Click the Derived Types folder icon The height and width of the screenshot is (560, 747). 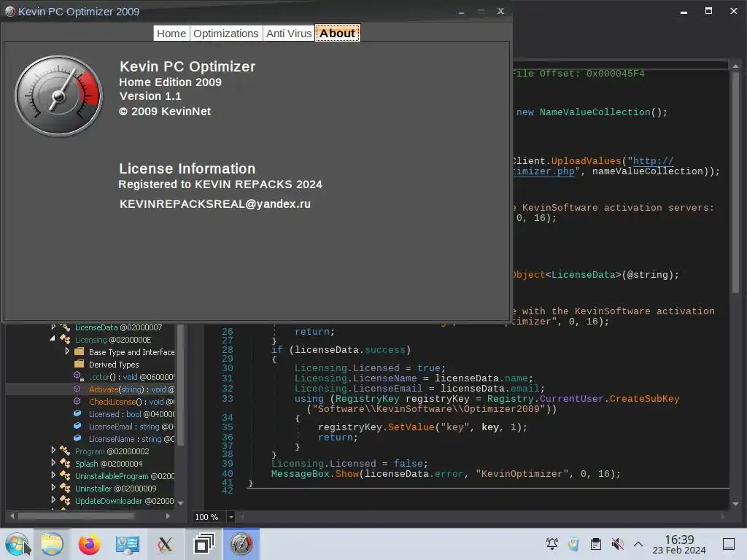(79, 365)
